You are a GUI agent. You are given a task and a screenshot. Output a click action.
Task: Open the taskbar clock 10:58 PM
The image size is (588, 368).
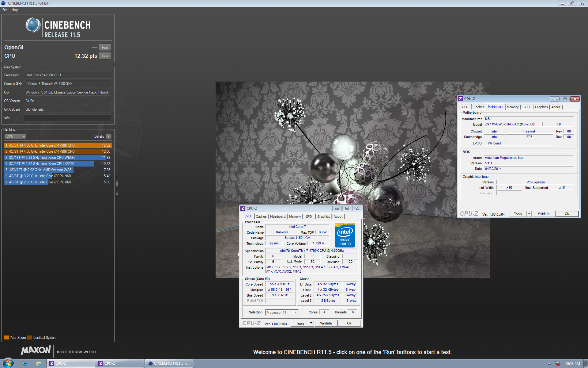point(572,364)
